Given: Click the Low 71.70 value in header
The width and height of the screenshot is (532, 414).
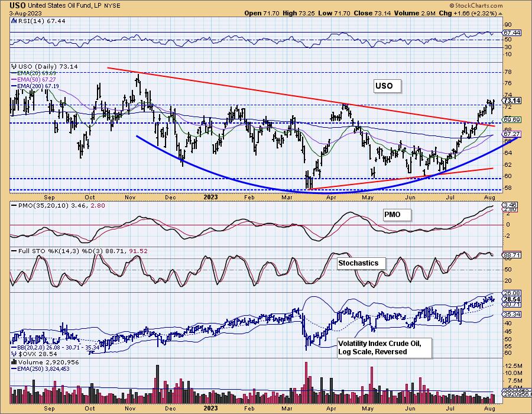Looking at the screenshot, I should pos(334,13).
